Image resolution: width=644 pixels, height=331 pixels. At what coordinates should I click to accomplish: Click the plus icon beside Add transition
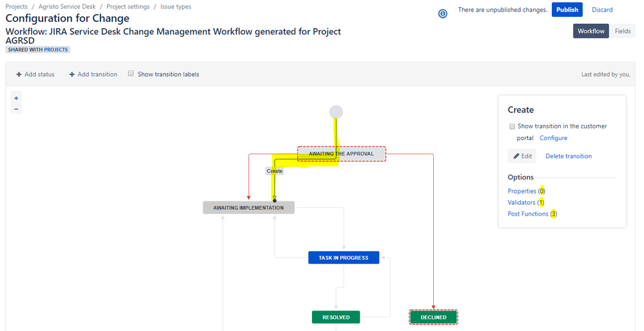tap(72, 74)
